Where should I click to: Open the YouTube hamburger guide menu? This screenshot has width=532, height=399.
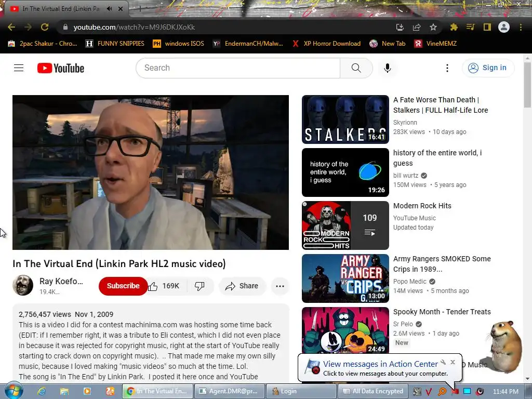[x=19, y=68]
